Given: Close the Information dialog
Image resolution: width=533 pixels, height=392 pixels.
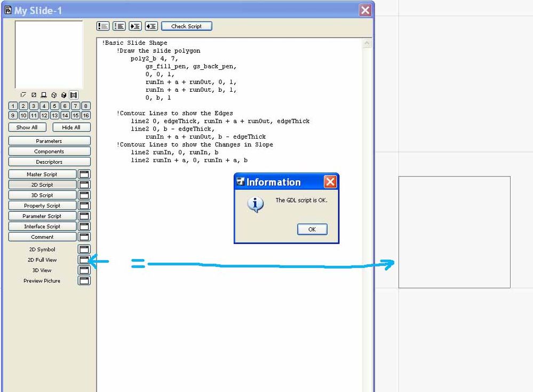Looking at the screenshot, I should pos(330,182).
